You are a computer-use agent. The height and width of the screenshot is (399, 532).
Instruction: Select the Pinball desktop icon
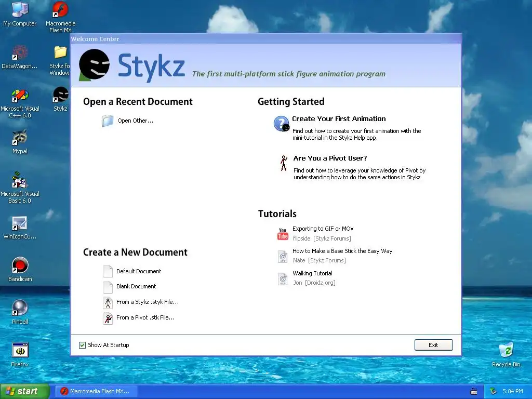point(20,308)
